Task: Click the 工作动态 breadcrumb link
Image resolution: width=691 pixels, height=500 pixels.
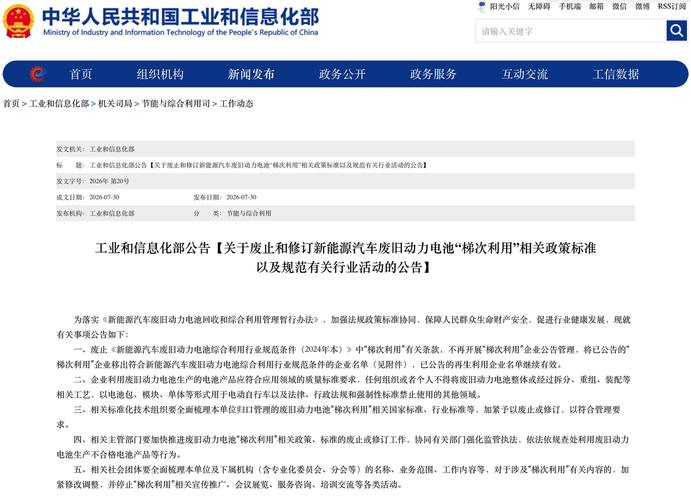Action: 237,104
